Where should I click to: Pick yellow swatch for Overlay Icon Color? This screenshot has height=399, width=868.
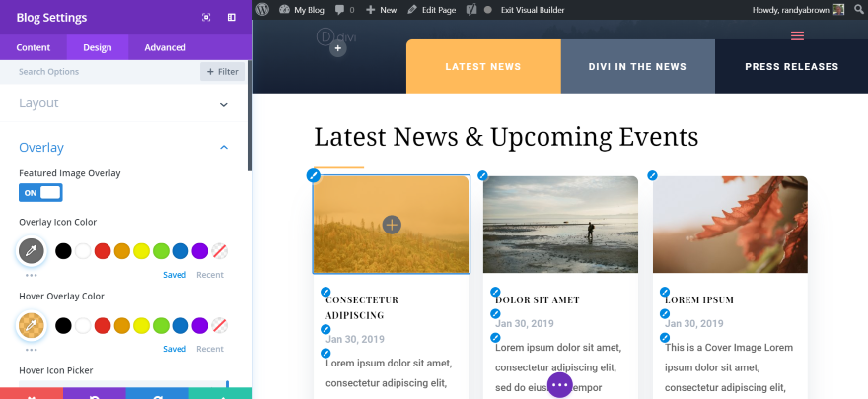141,251
